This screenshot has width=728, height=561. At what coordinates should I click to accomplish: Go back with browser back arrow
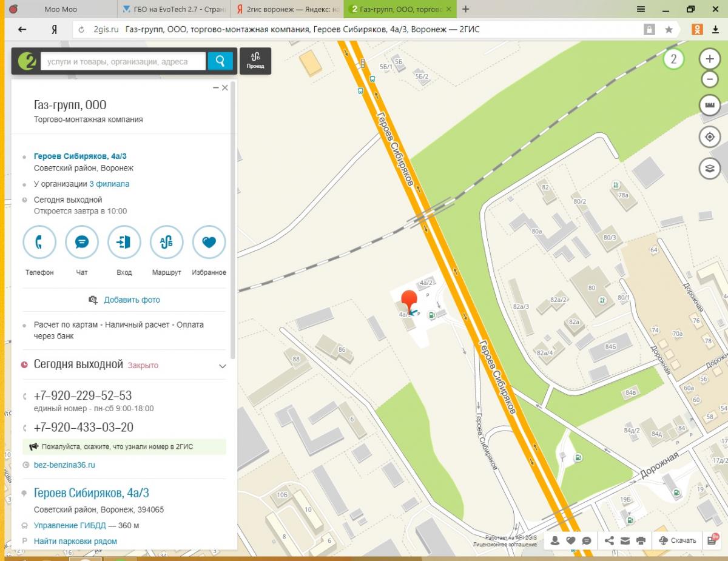(22, 29)
